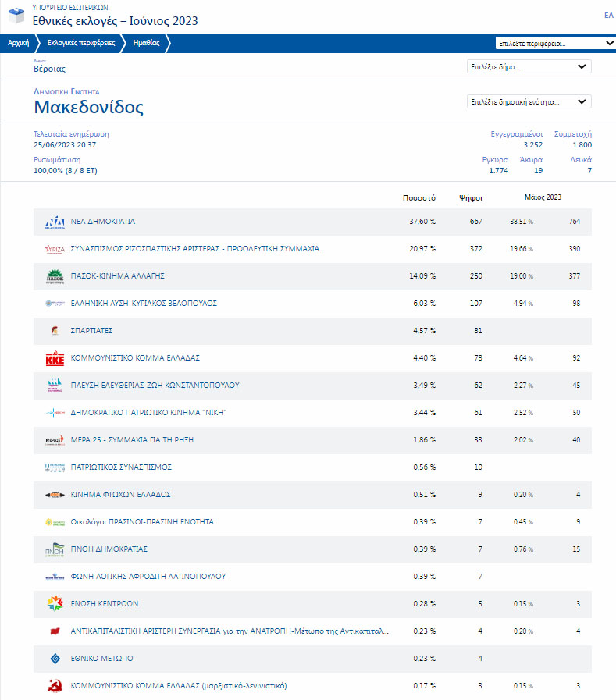Click the Λευκά value 7
616x700 pixels.
589,171
